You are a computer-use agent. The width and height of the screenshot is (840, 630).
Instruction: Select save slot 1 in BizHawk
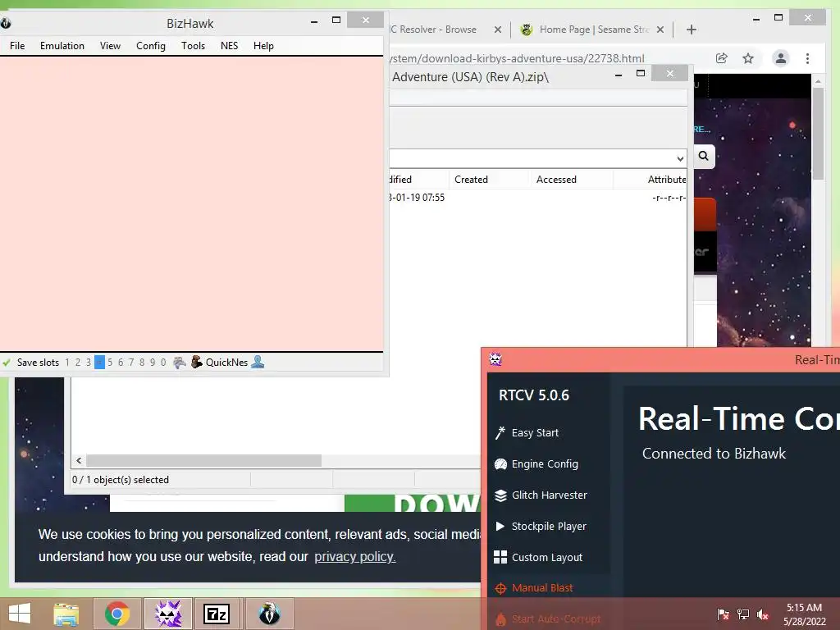point(67,363)
